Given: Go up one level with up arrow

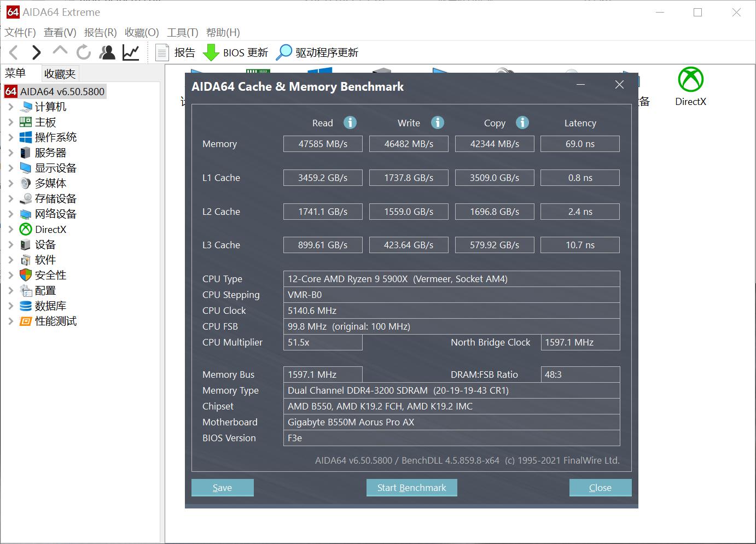Looking at the screenshot, I should click(x=60, y=51).
